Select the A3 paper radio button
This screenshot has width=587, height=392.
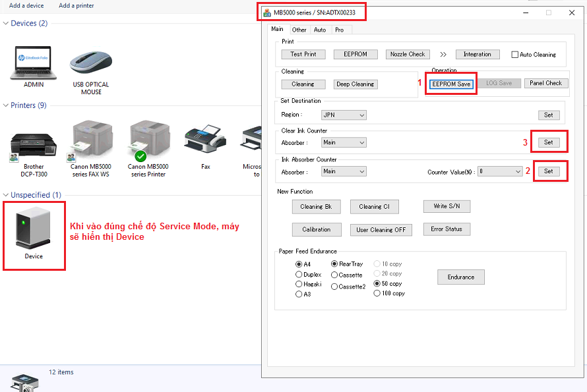(299, 294)
